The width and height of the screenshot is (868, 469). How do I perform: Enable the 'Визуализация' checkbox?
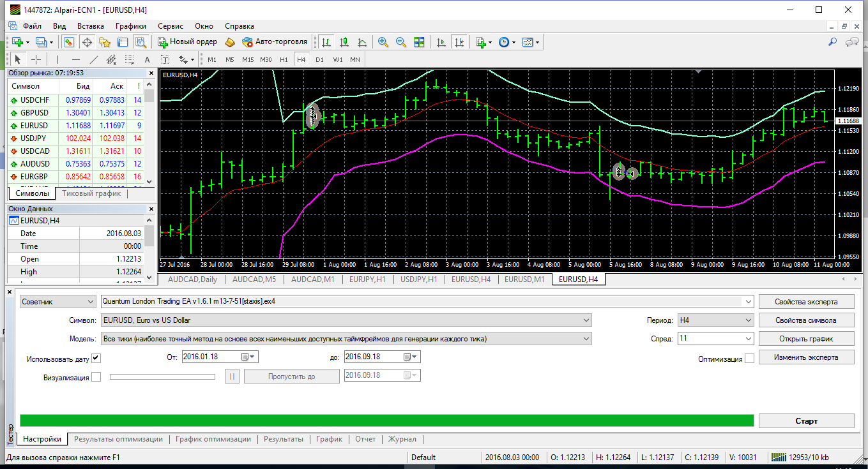(x=96, y=377)
